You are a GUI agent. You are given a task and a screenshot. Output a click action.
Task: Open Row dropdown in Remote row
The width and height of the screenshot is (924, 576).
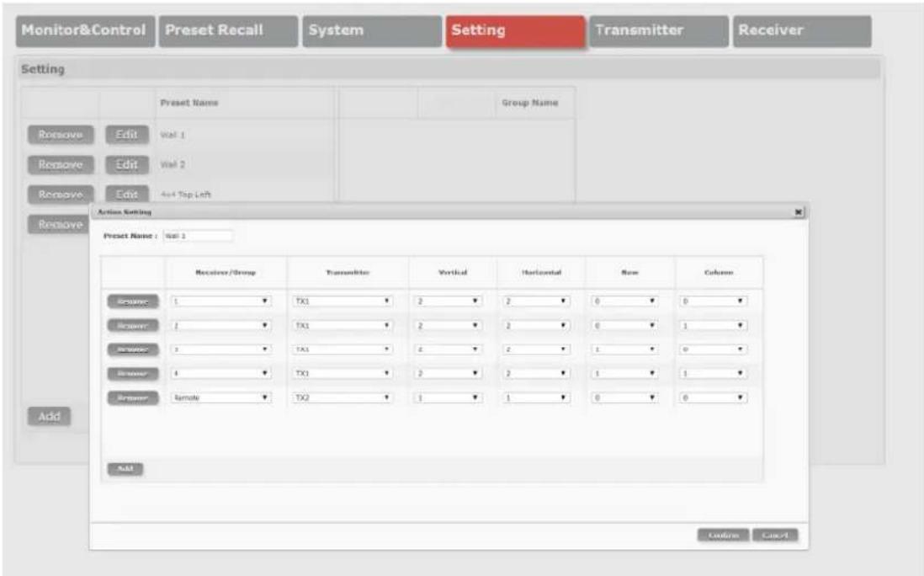pos(625,398)
